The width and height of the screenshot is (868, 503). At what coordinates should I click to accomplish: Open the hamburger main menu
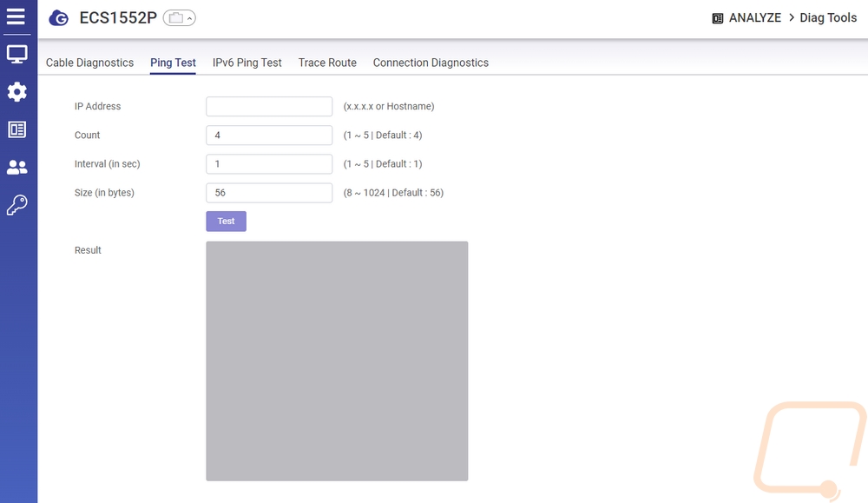(x=16, y=17)
